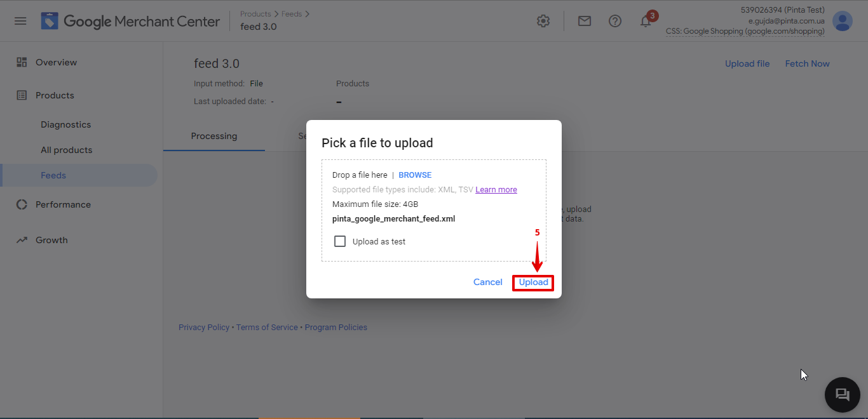868x419 pixels.
Task: Open Products in the sidebar
Action: tap(55, 95)
